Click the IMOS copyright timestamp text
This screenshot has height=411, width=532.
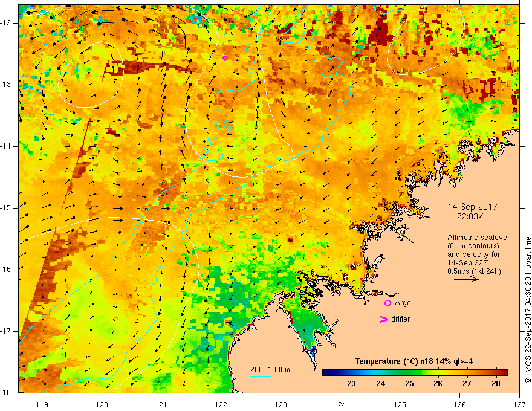click(528, 310)
